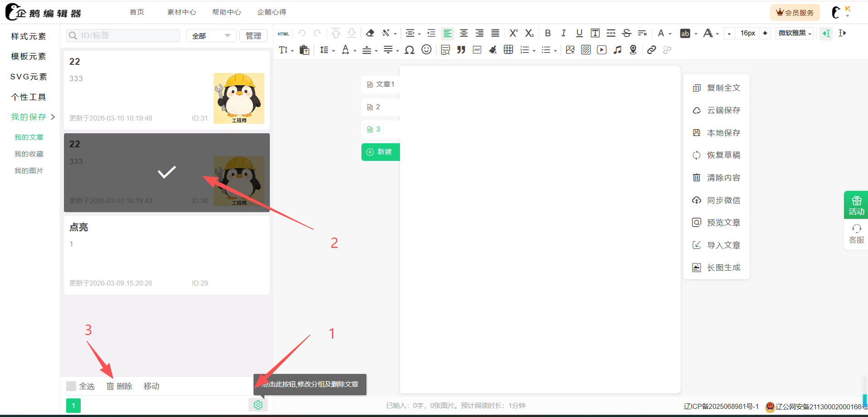Open 素材中心 in top navigation

pyautogui.click(x=181, y=12)
